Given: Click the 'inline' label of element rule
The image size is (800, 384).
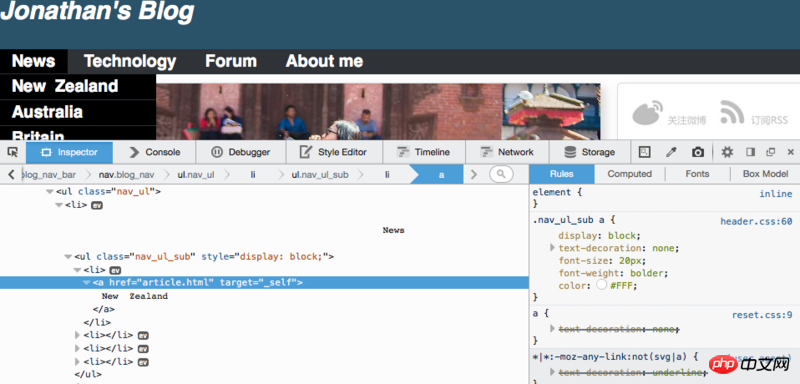Looking at the screenshot, I should coord(776,194).
